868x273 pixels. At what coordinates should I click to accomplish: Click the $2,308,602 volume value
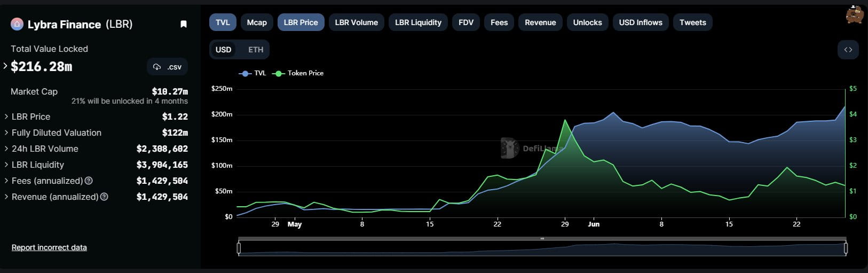162,149
